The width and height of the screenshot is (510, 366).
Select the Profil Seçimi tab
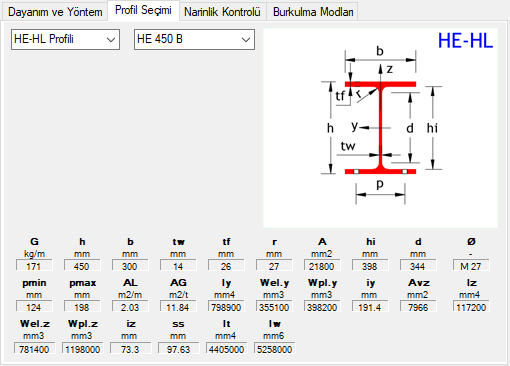pyautogui.click(x=143, y=10)
